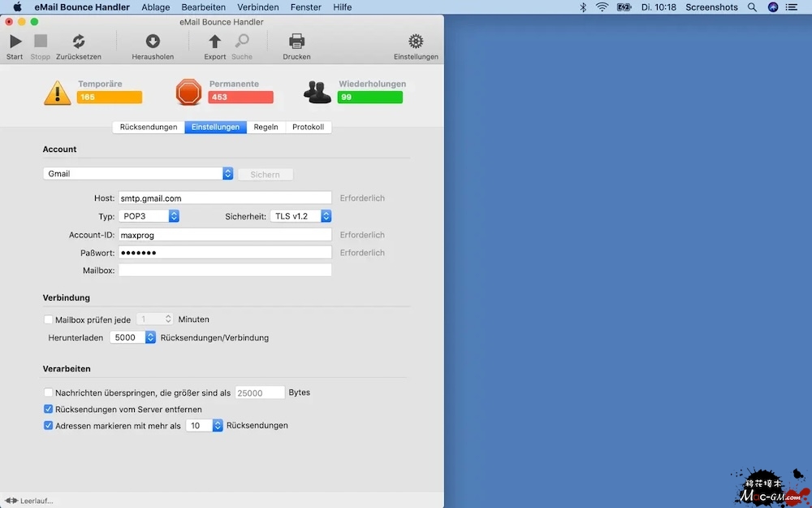Click the Spotlight search icon in menu bar
Screen dimensions: 812x508
pos(752,7)
